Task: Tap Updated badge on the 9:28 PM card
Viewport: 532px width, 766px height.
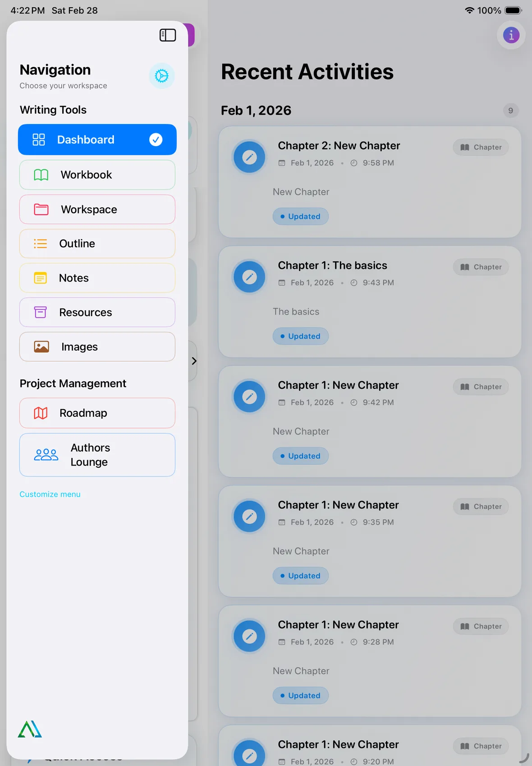Action: point(301,696)
